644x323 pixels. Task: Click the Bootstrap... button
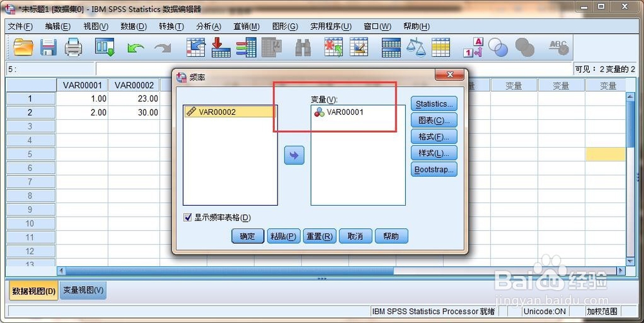coord(434,170)
